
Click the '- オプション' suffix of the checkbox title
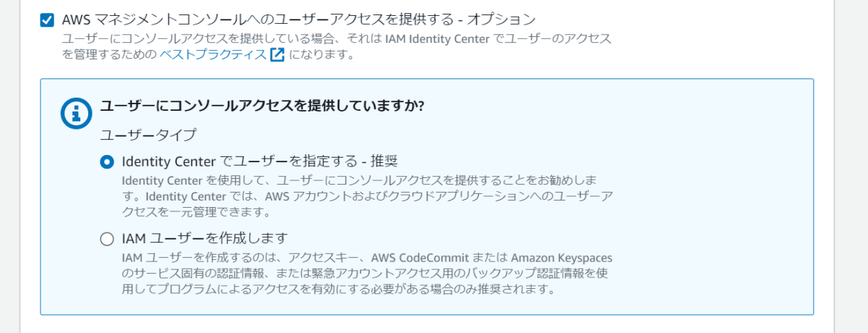coord(501,19)
